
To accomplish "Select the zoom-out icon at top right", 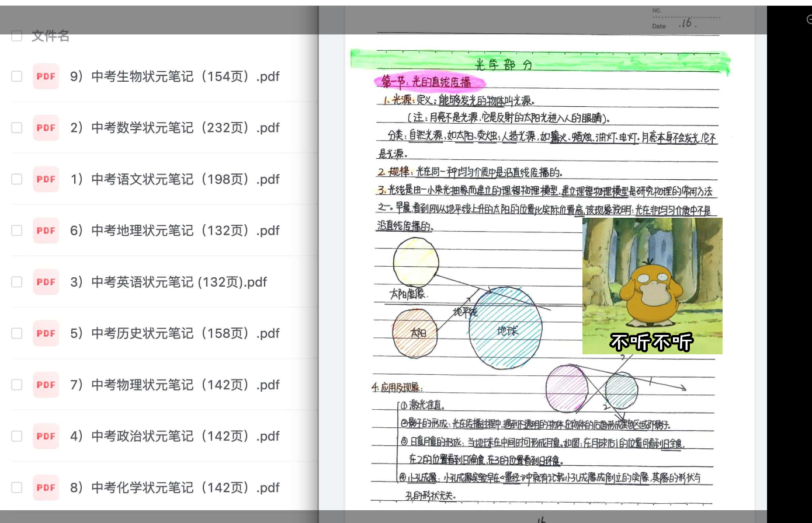I will (809, 19).
